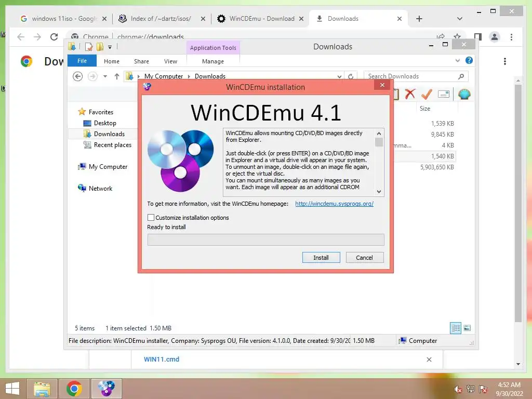Click the muted volume tray icon
Viewport: 532px width, 399px height.
click(458, 389)
